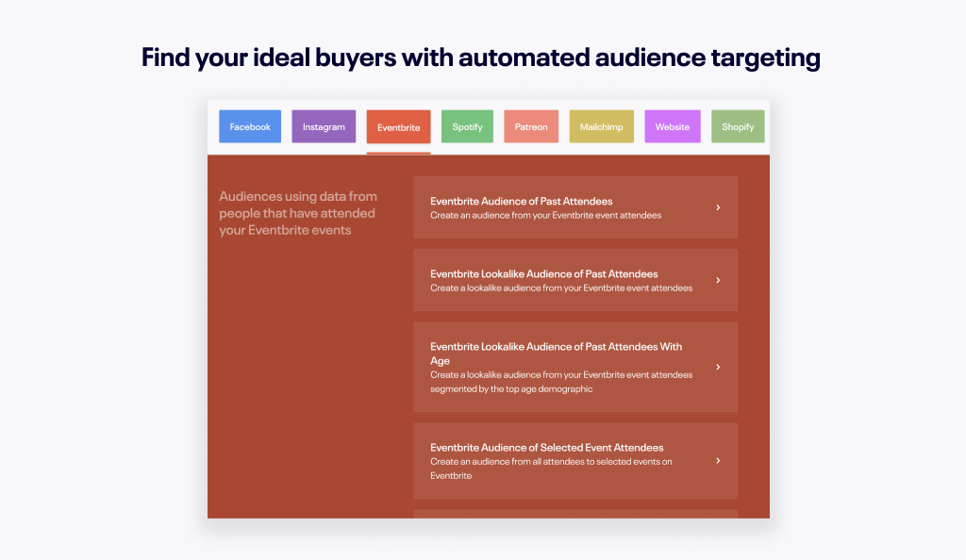The image size is (966, 560).
Task: Click 'Create a lookalike audience from your Eventbrite event attendees' description under second card
Action: (561, 288)
